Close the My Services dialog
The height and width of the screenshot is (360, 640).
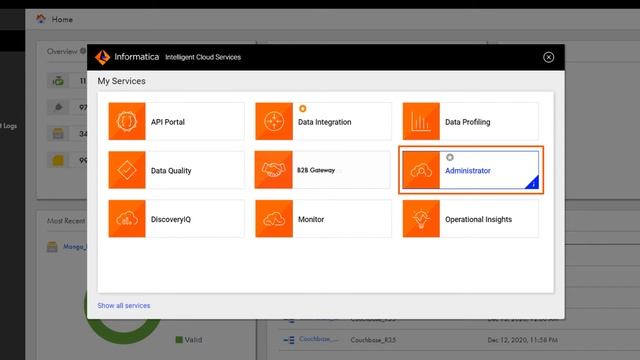(x=549, y=57)
